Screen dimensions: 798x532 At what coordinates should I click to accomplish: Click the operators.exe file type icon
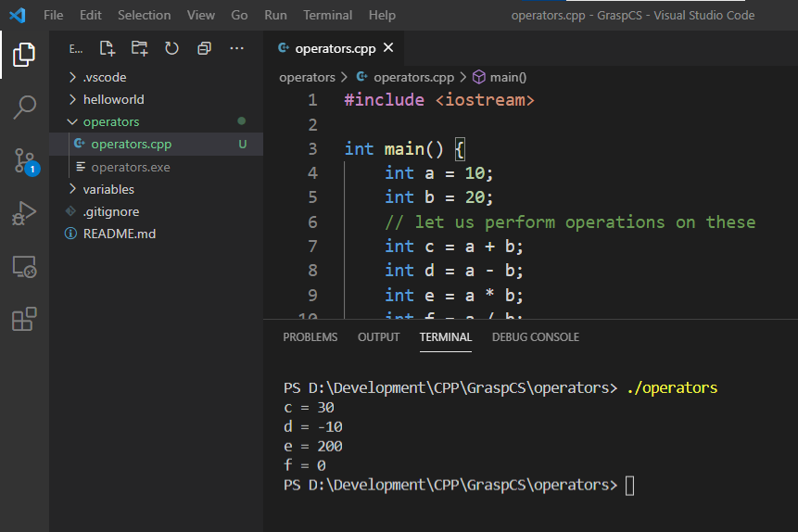[x=81, y=167]
